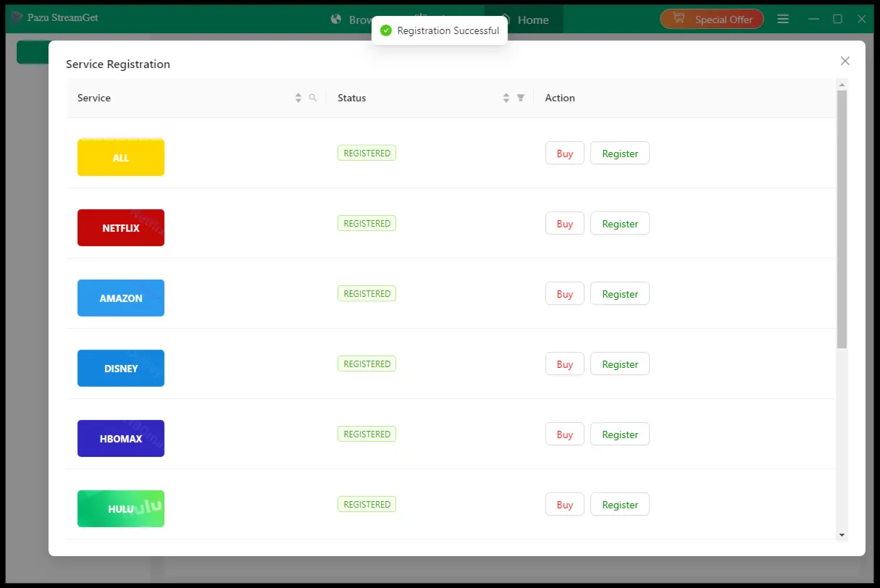This screenshot has width=880, height=588.
Task: Click the cart icon in Special Offer
Action: pos(679,18)
